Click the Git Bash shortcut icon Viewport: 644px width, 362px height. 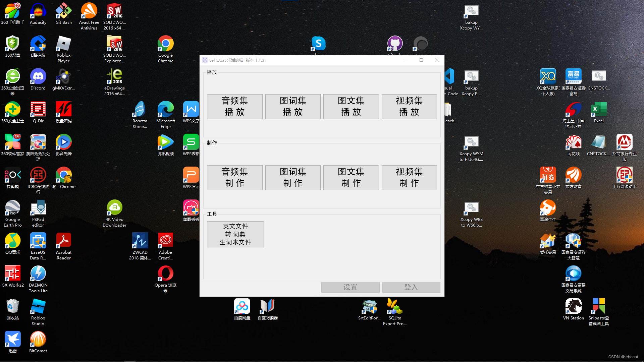pos(63,12)
